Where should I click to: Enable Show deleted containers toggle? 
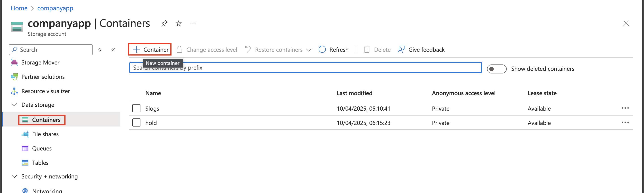coord(496,69)
